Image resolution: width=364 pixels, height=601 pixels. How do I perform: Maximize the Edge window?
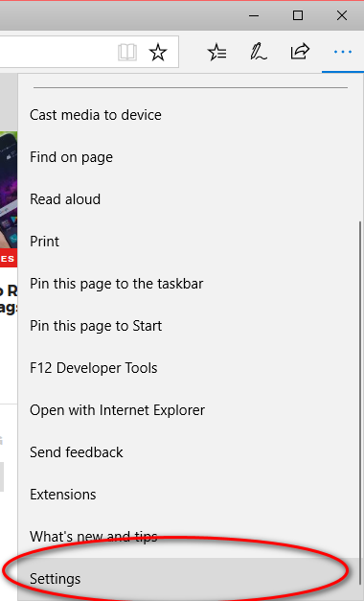pyautogui.click(x=298, y=15)
